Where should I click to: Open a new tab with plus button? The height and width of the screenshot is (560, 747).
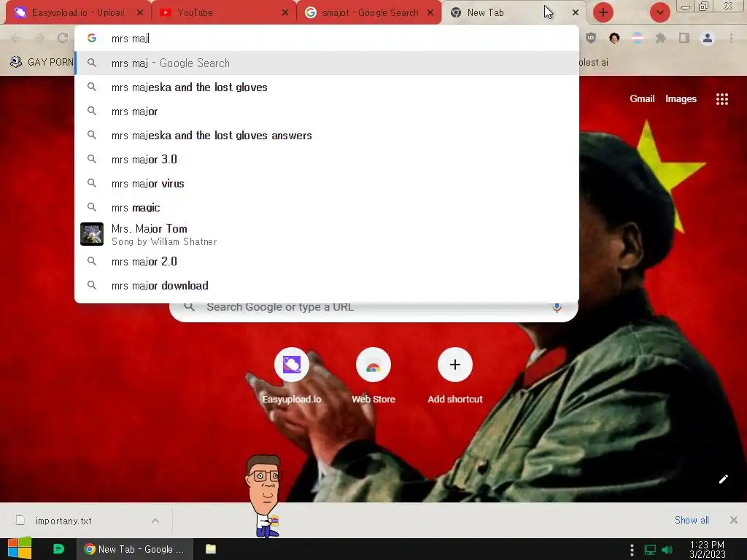pos(603,12)
